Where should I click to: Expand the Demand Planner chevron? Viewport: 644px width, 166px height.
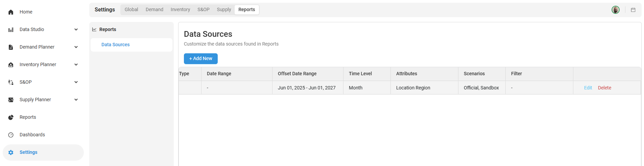76,47
